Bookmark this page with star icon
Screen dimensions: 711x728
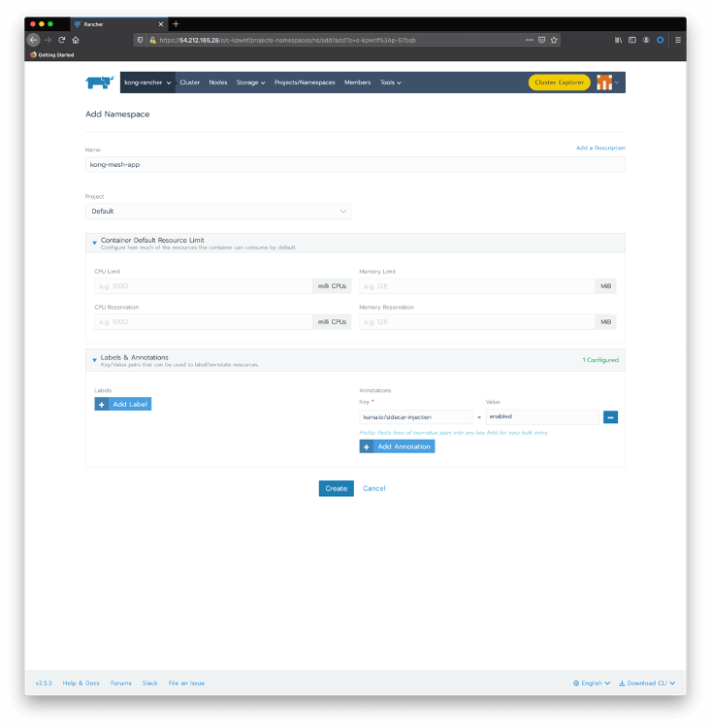[x=554, y=40]
